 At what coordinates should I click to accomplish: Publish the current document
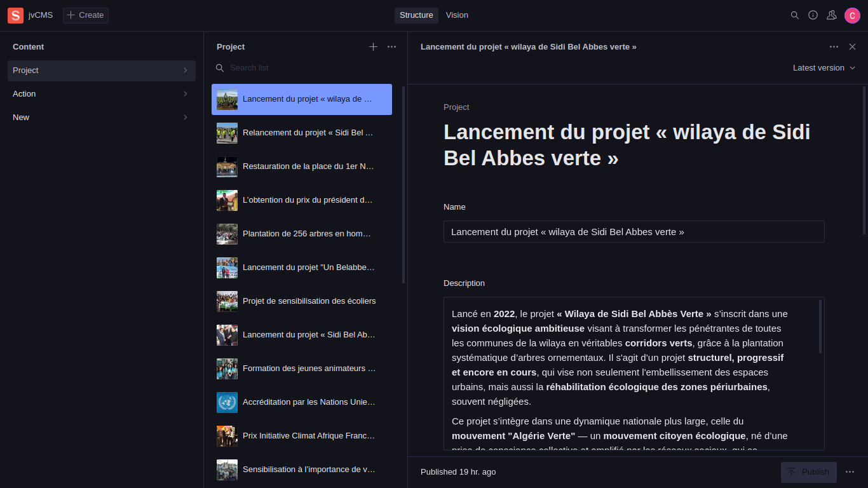pyautogui.click(x=808, y=472)
